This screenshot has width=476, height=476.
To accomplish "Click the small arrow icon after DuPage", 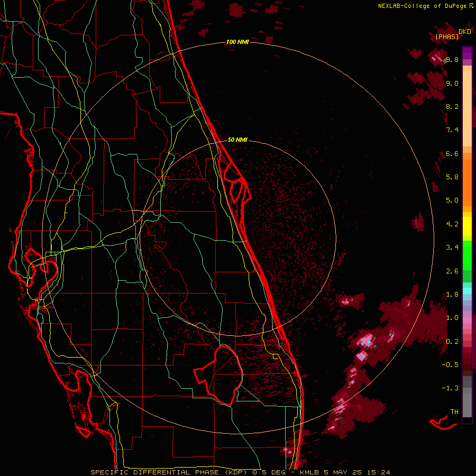I will tap(471, 5).
